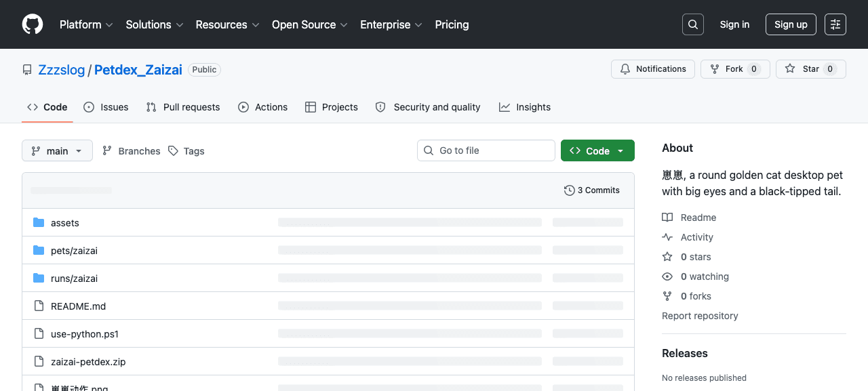This screenshot has width=868, height=391.
Task: Click the history clock icon beside 3 Commits
Action: (x=570, y=190)
